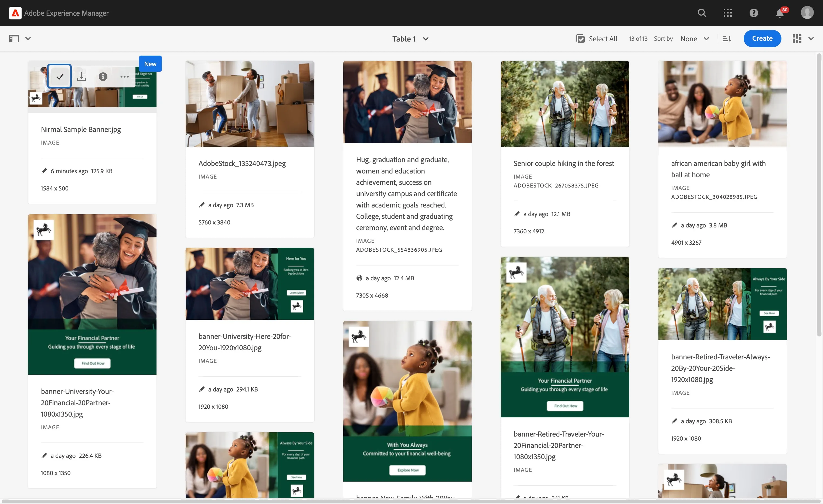Select the baby girl with ball thumbnail
Image resolution: width=823 pixels, height=504 pixels.
click(x=722, y=104)
